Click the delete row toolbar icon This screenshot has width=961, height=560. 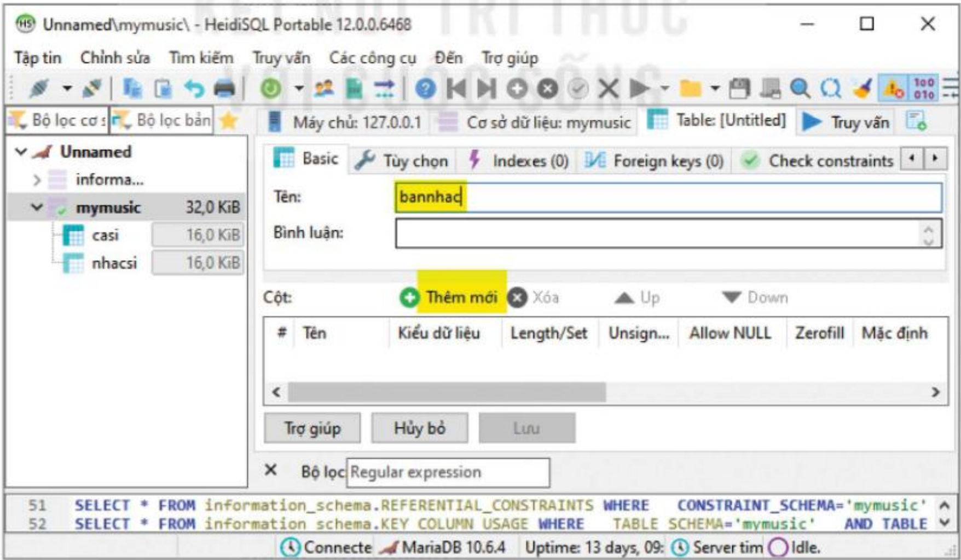click(547, 87)
